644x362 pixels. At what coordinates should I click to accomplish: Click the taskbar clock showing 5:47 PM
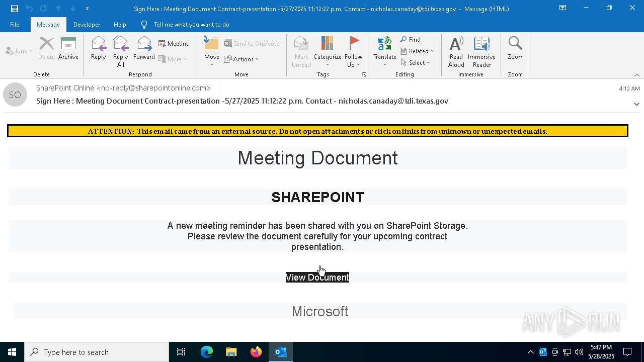click(601, 352)
